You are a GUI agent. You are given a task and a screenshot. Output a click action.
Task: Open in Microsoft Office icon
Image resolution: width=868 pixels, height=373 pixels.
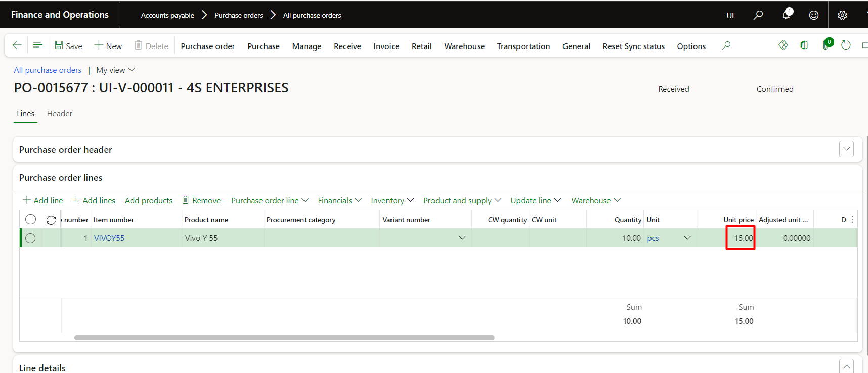coord(804,45)
